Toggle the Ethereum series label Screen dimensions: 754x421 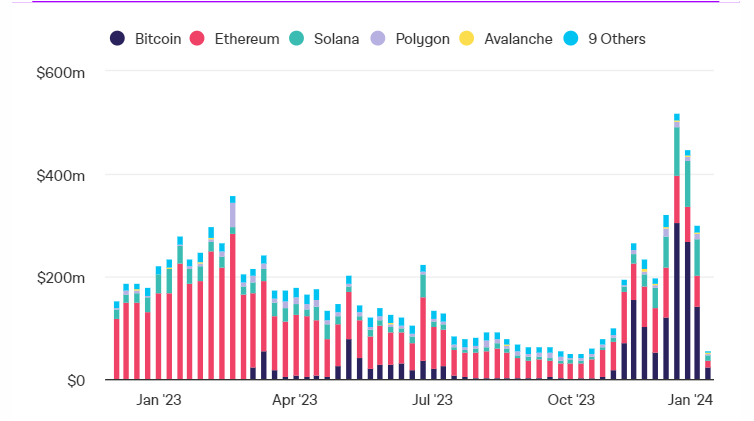tap(246, 39)
